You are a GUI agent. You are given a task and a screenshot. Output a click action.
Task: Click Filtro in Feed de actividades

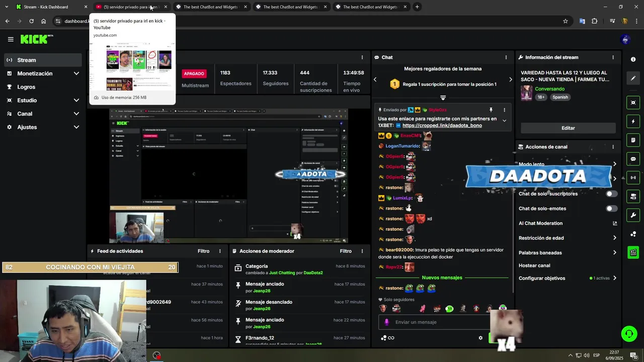pos(203,251)
